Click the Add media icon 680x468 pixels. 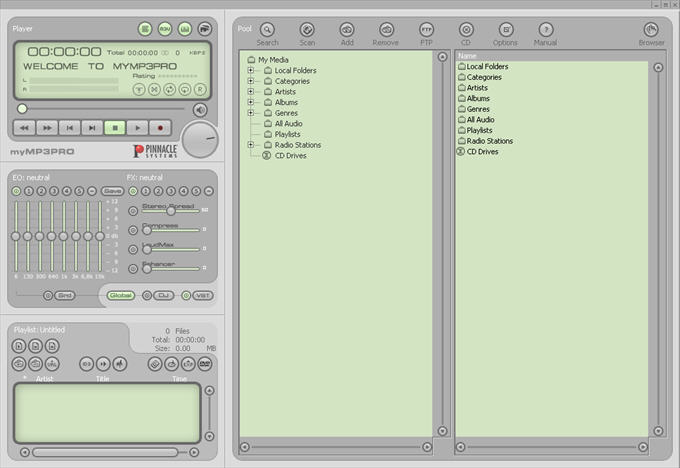(347, 29)
